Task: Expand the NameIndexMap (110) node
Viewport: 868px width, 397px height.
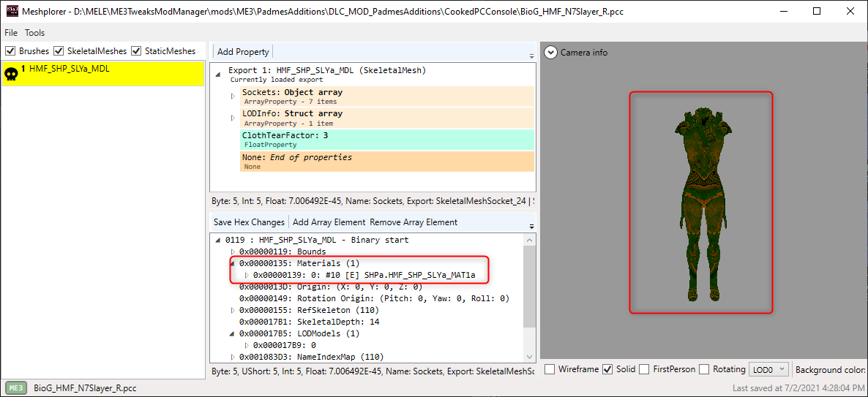Action: coord(233,357)
